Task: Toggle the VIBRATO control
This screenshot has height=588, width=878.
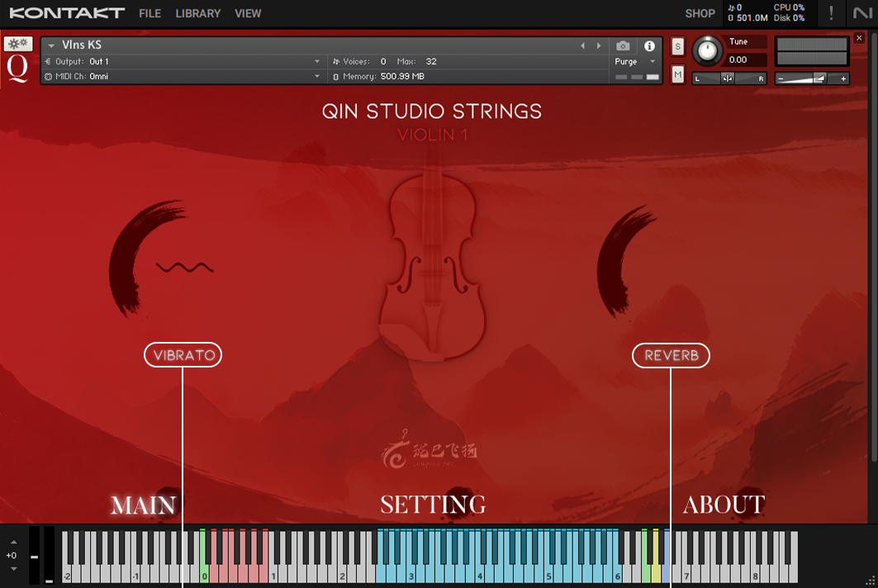Action: point(183,354)
